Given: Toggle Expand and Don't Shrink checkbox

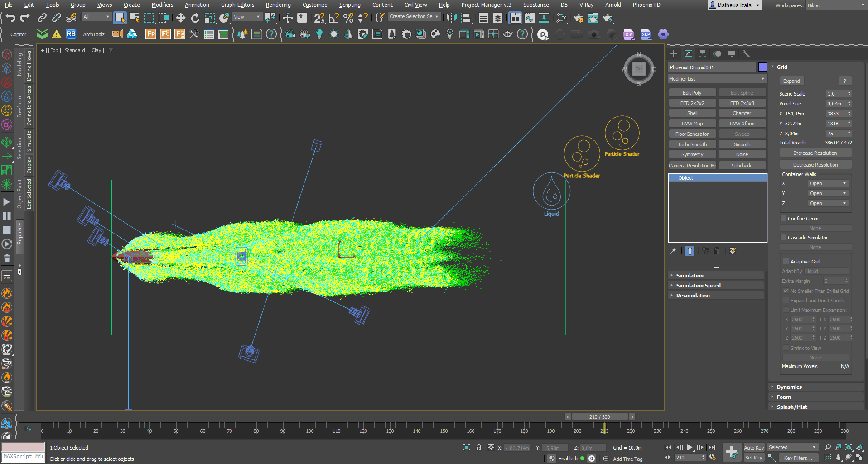Looking at the screenshot, I should point(786,301).
